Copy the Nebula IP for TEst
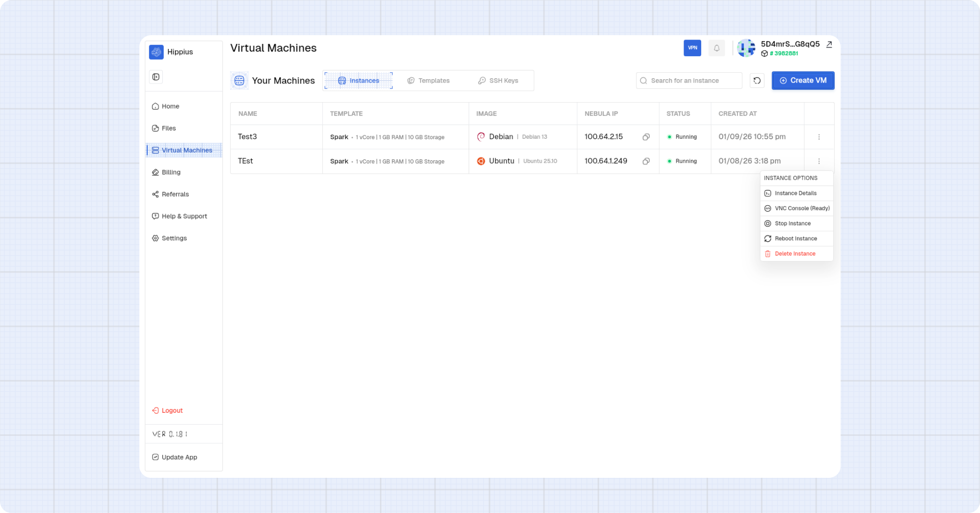 (x=646, y=161)
